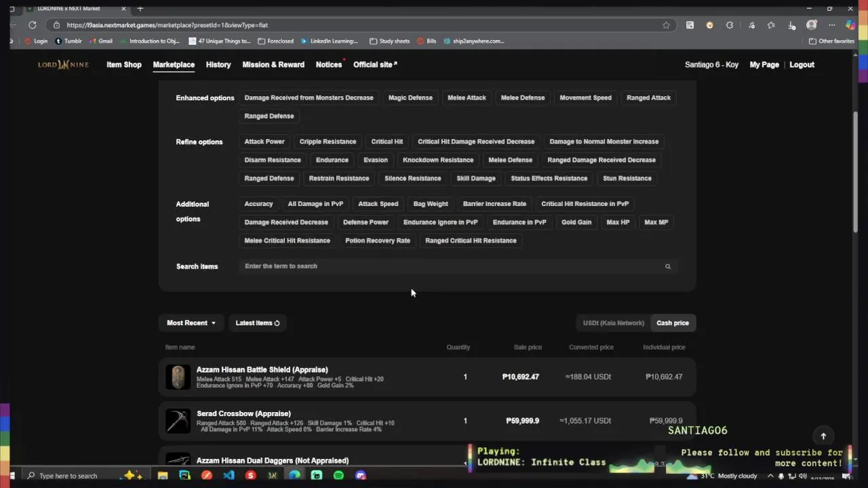The height and width of the screenshot is (488, 868).
Task: Add the page to favorites with the star icon
Action: tap(666, 25)
